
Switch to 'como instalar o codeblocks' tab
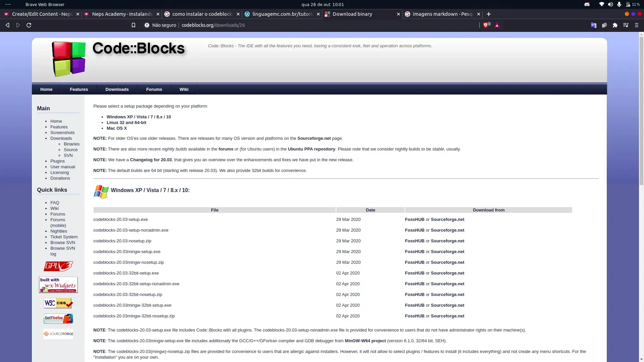[x=202, y=14]
